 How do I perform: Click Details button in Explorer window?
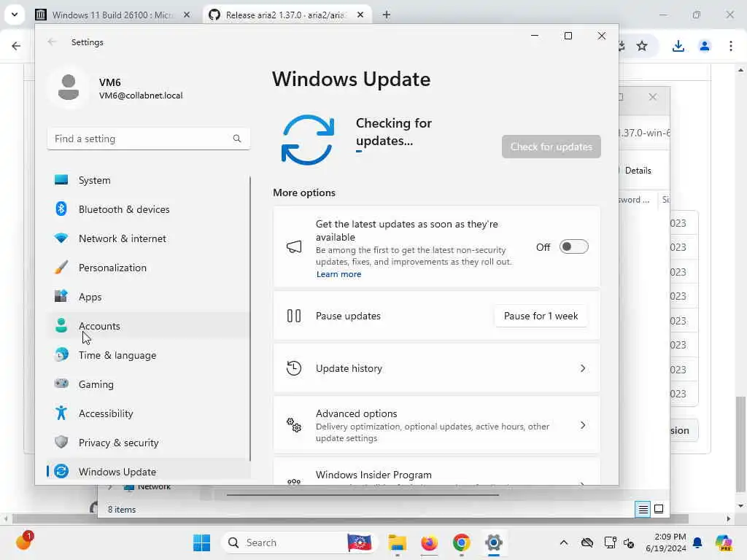pos(638,171)
